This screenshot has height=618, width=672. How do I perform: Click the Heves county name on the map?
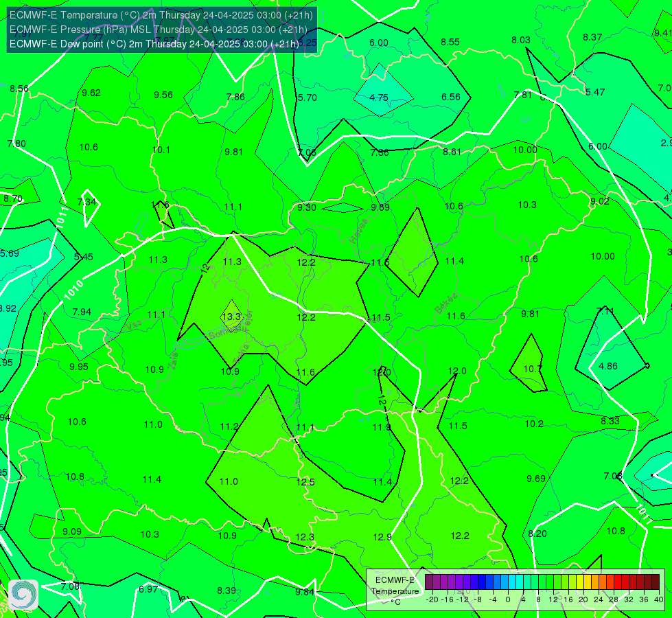(x=360, y=231)
